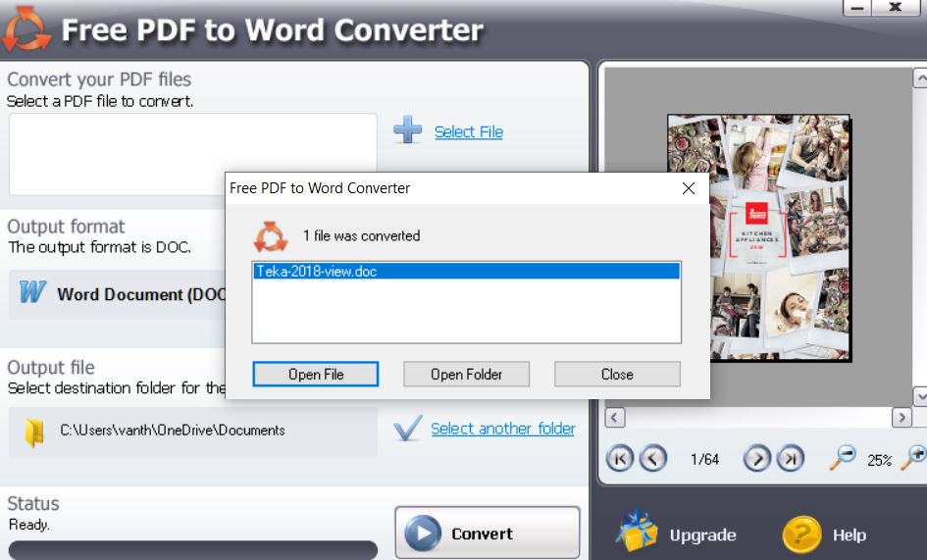
Task: Start the conversion with the Convert button
Action: point(488,533)
